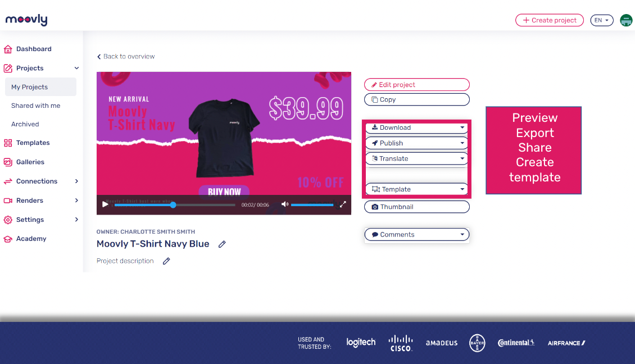
Task: Click Moovly T-Shirt Navy Blue title
Action: tap(153, 244)
